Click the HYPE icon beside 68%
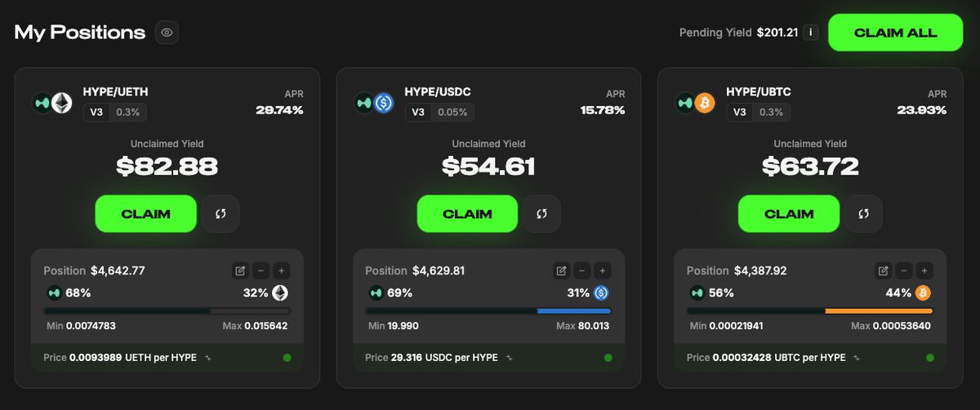The height and width of the screenshot is (410, 980). 54,292
